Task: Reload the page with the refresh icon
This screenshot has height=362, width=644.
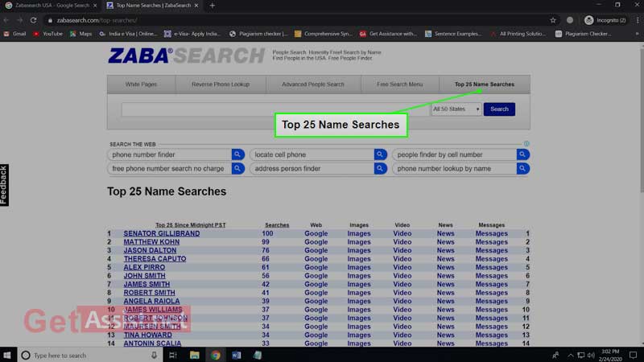Action: [x=33, y=20]
